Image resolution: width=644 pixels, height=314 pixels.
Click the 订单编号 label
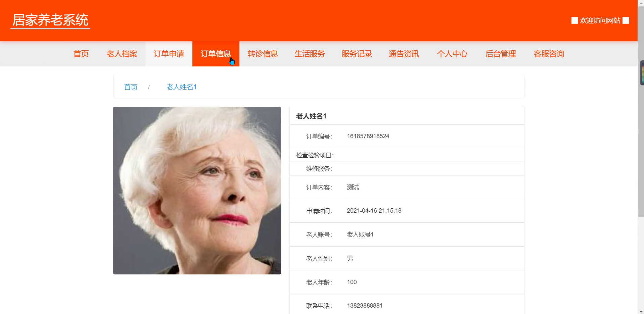tap(319, 136)
